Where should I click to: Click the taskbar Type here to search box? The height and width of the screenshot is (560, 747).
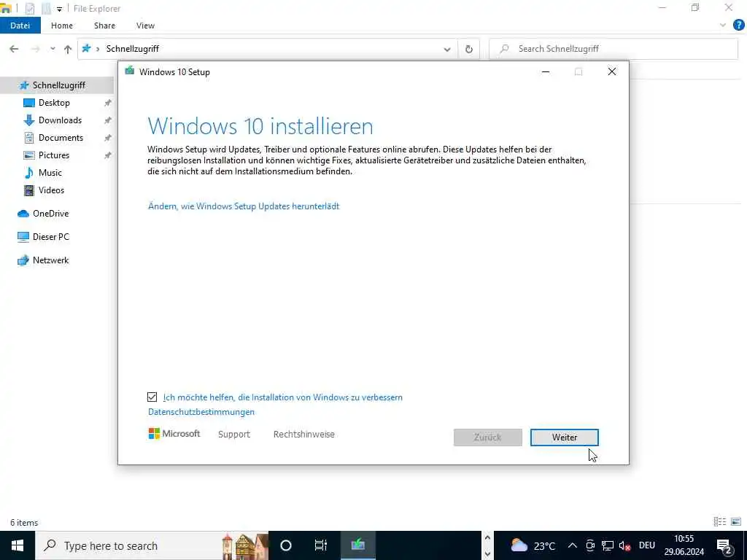(x=152, y=545)
